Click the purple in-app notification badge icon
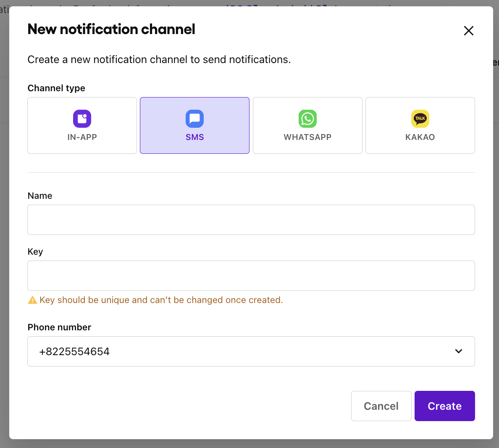499x448 pixels. (x=82, y=119)
